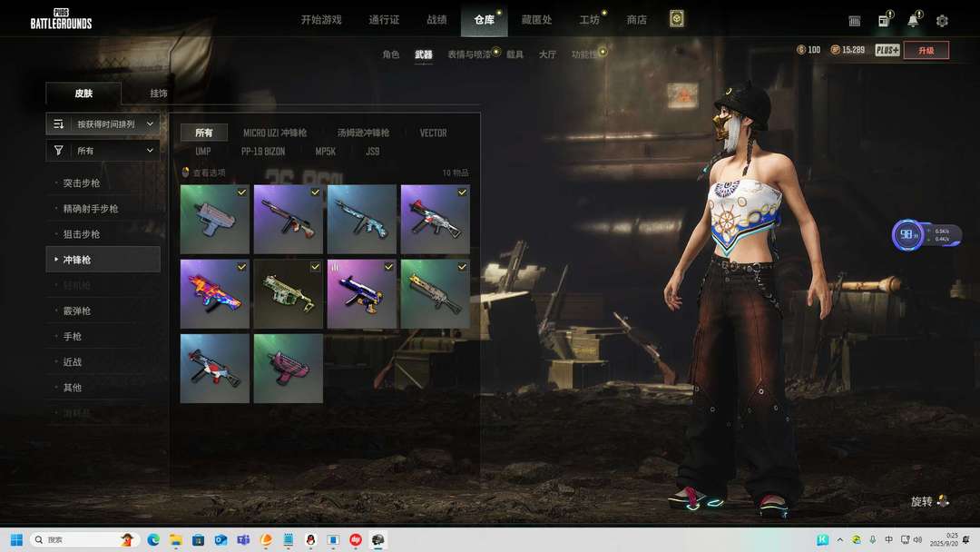The width and height of the screenshot is (980, 552).
Task: Select the green-gold Vector skin thumbnail
Action: pyautogui.click(x=289, y=294)
